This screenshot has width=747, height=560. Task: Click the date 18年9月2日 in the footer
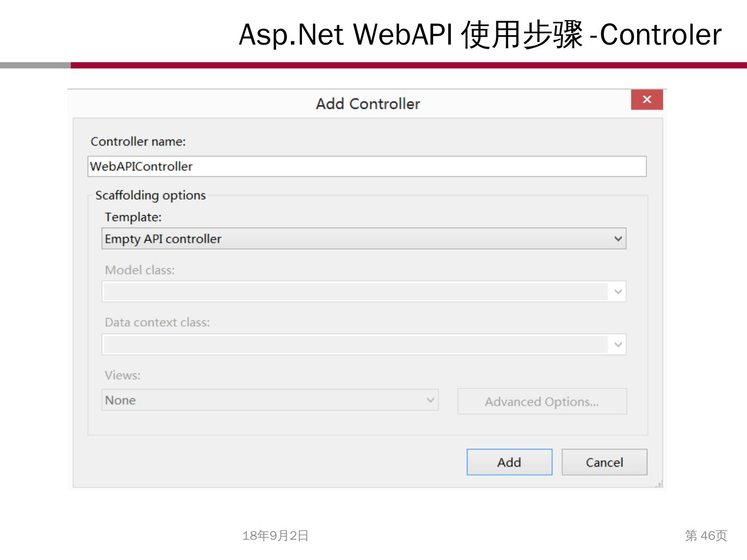(275, 536)
